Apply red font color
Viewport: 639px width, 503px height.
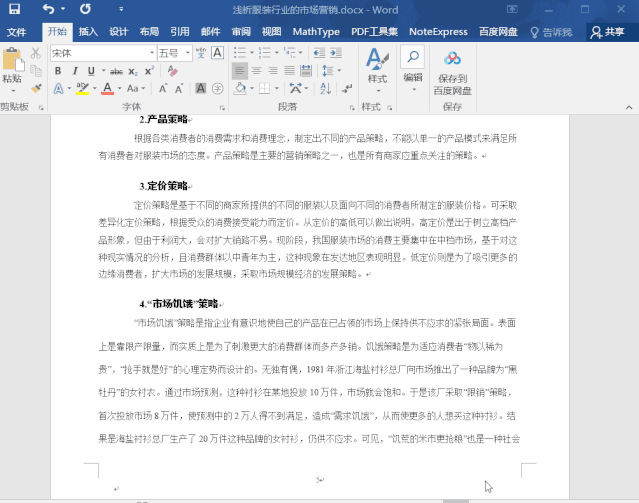(107, 88)
